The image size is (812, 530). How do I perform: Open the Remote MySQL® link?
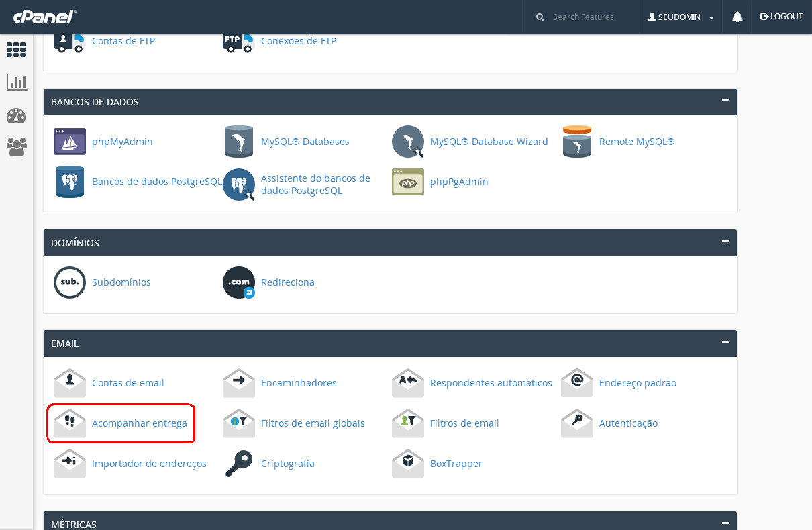click(637, 142)
